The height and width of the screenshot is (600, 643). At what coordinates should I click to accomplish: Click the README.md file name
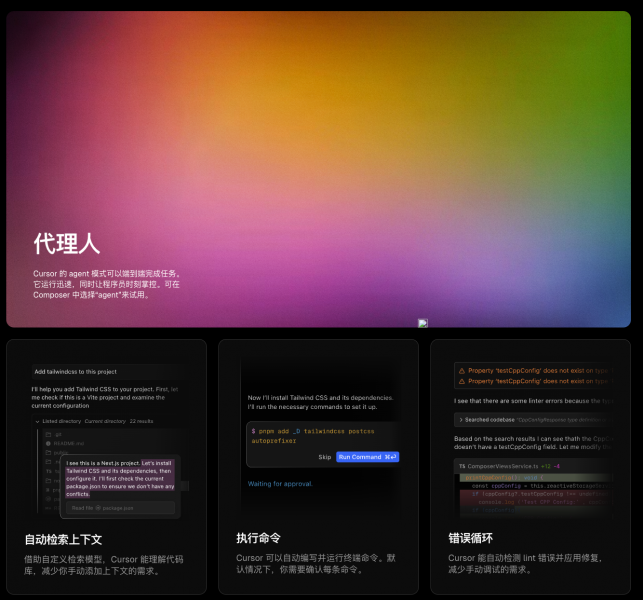69,443
